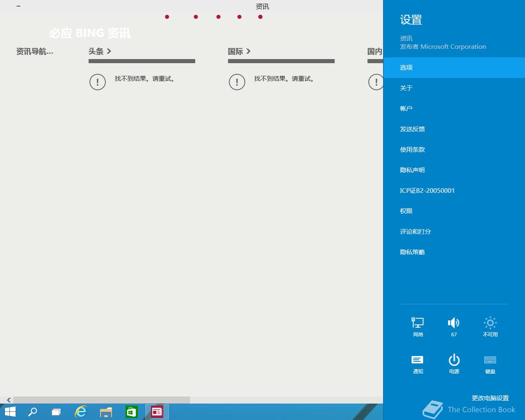Screen dimensions: 525x420
Task: Open the taskbar search magnifier
Action: tap(32, 412)
